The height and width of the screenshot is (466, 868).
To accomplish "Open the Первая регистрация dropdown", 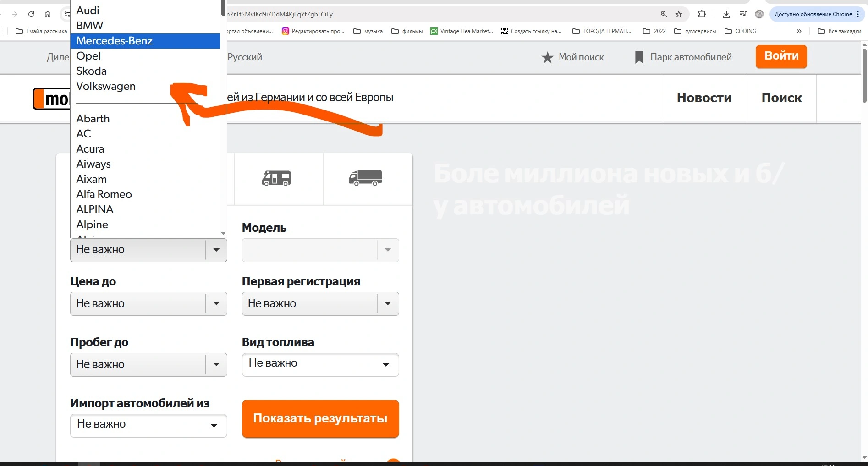I will [320, 304].
